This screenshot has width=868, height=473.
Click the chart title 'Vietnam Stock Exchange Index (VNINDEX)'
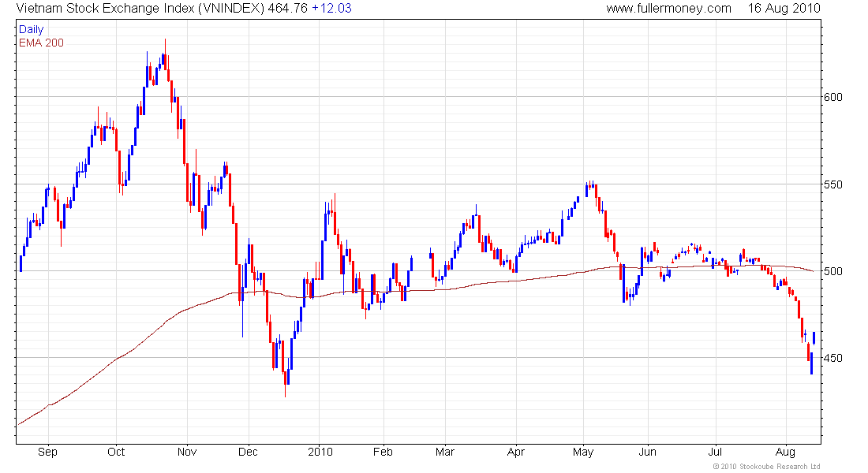pyautogui.click(x=140, y=9)
